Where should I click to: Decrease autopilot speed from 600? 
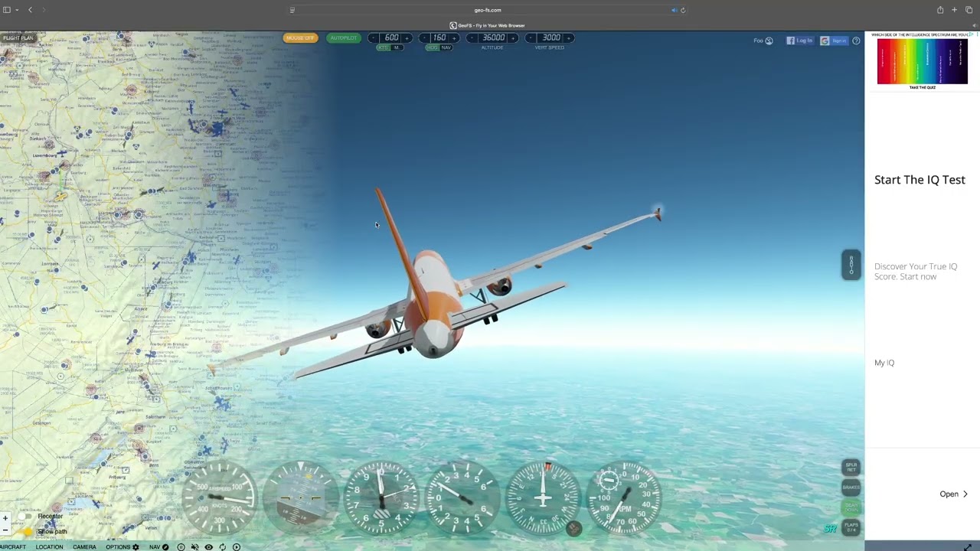(x=374, y=37)
